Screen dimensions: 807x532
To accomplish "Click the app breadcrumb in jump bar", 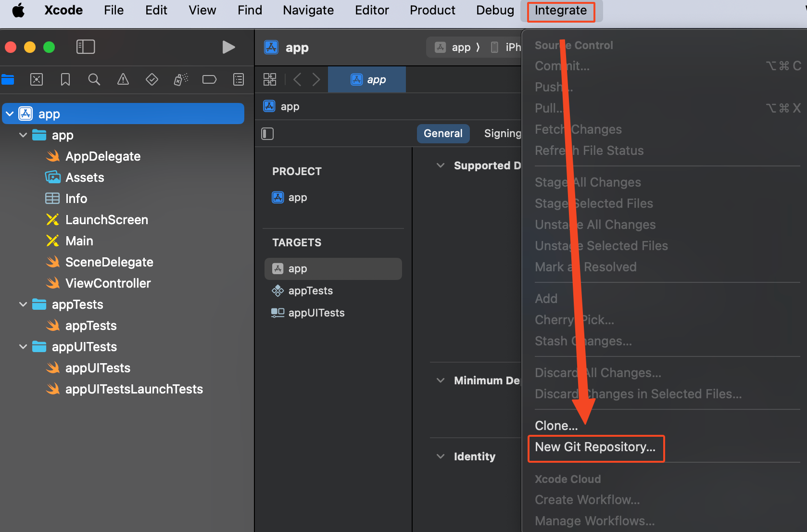I will (282, 107).
